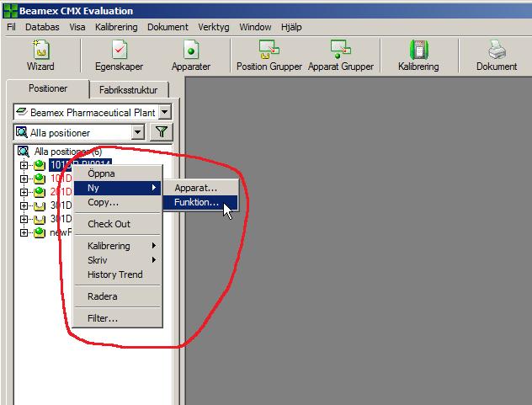Open the Window menu
This screenshot has width=532, height=405.
pyautogui.click(x=255, y=27)
